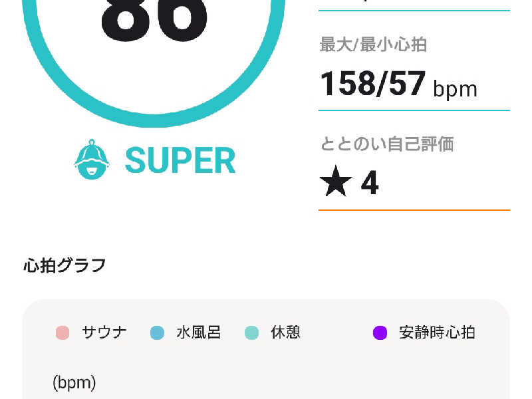This screenshot has height=399, width=532.
Task: Click the (bpm) axis label
Action: click(x=74, y=383)
